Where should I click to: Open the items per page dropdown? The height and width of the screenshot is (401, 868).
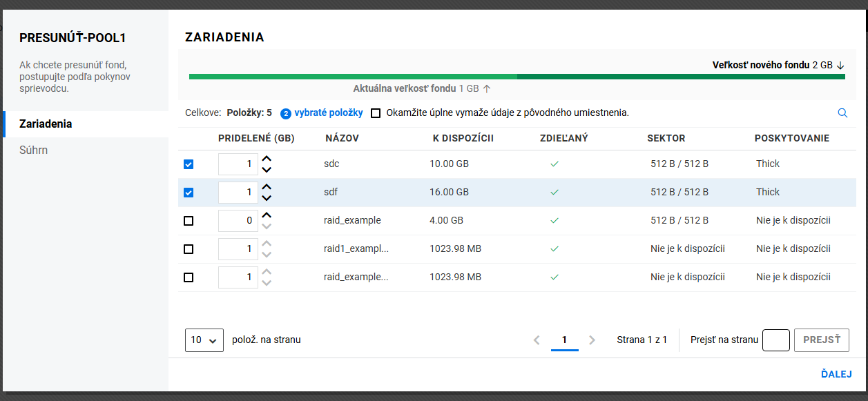tap(204, 340)
